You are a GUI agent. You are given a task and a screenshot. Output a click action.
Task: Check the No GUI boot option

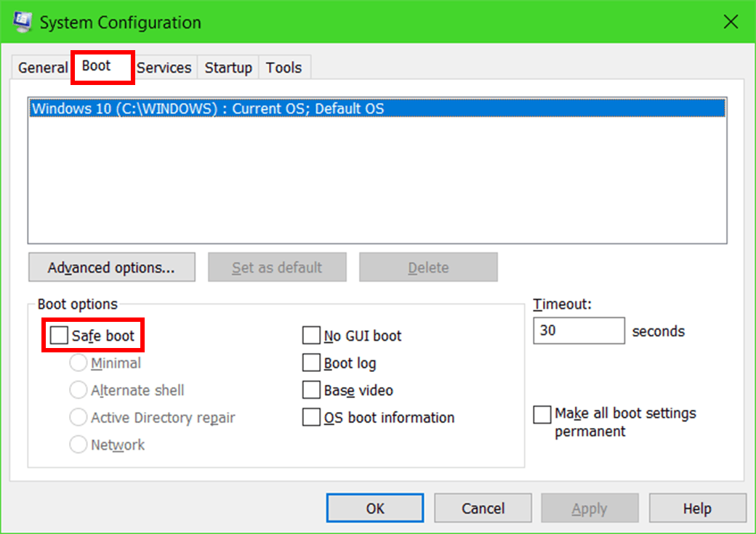(311, 335)
